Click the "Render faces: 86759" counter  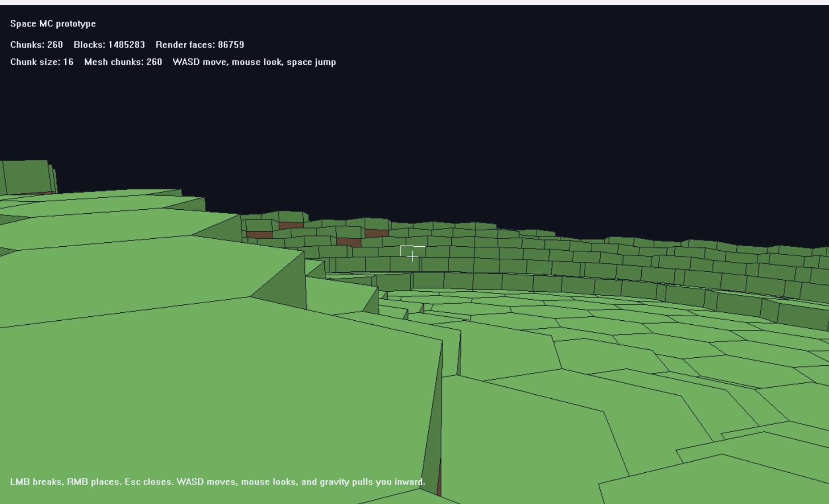(x=200, y=45)
